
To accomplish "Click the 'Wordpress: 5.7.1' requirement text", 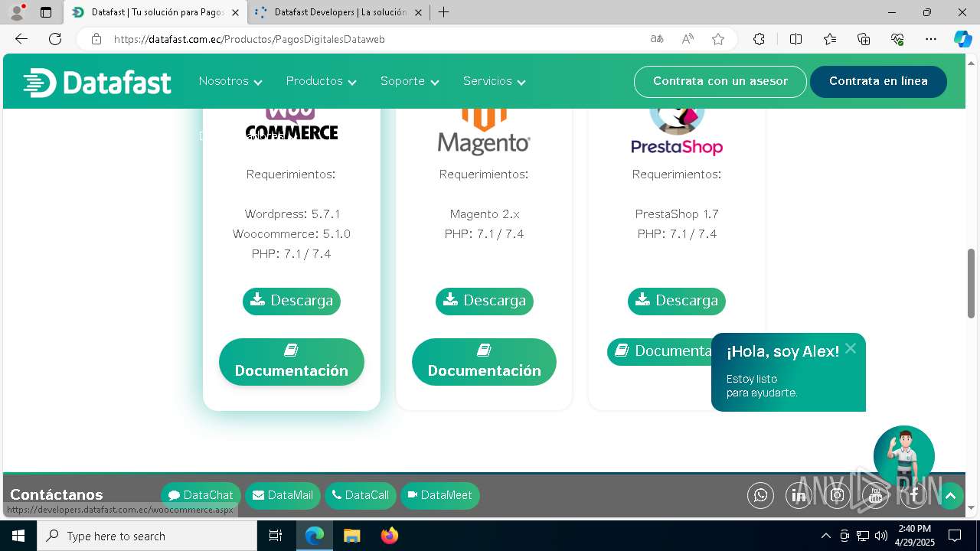I will click(292, 214).
